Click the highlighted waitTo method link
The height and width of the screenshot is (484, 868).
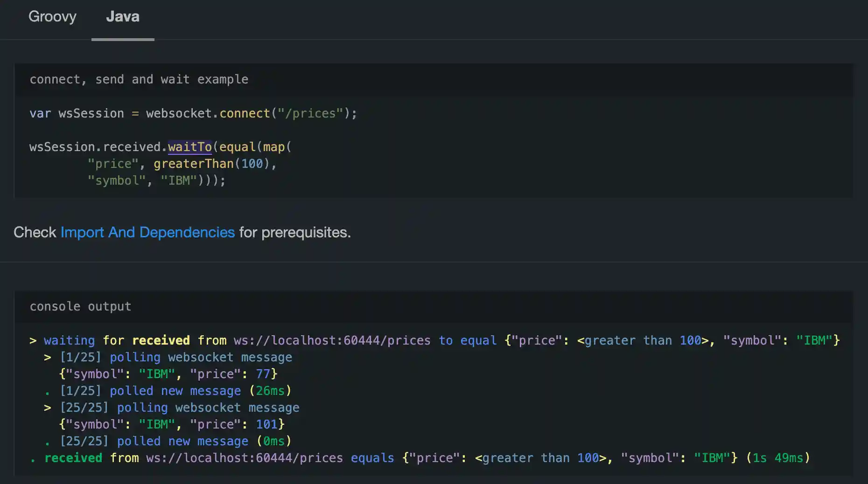(189, 146)
